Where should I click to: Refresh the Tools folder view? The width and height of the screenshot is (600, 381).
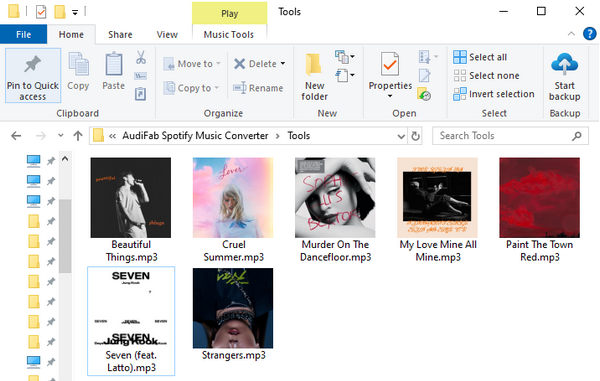pos(416,136)
